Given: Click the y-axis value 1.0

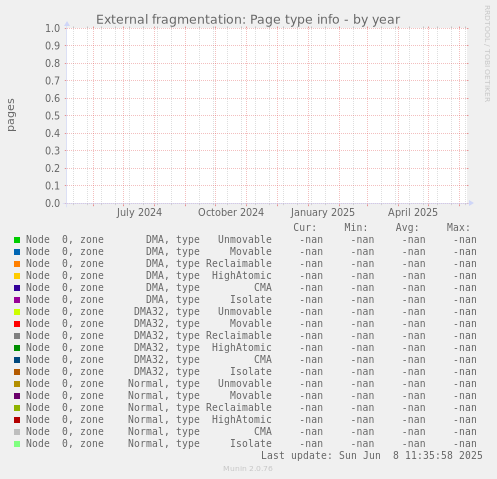Looking at the screenshot, I should [x=53, y=28].
